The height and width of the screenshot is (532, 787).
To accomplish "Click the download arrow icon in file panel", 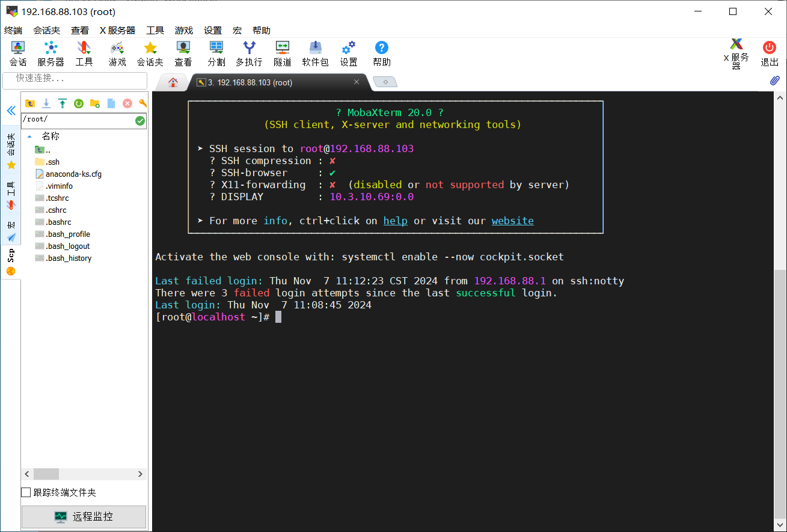I will 46,103.
